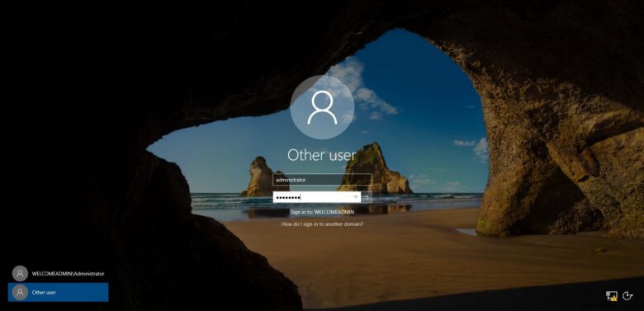Click the username field containing administrator
Screen dimensions: 644x311
[322, 180]
